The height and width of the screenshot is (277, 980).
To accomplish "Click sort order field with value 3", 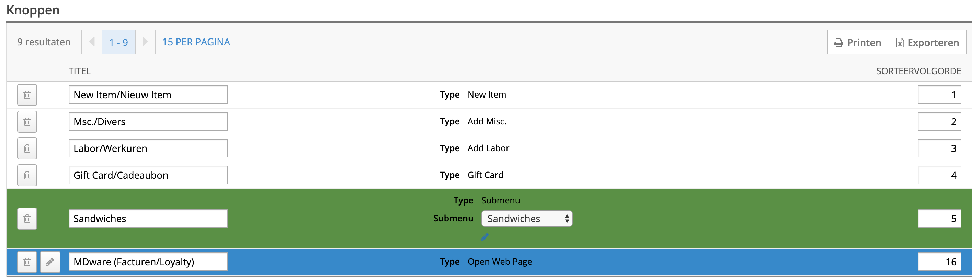I will (939, 148).
